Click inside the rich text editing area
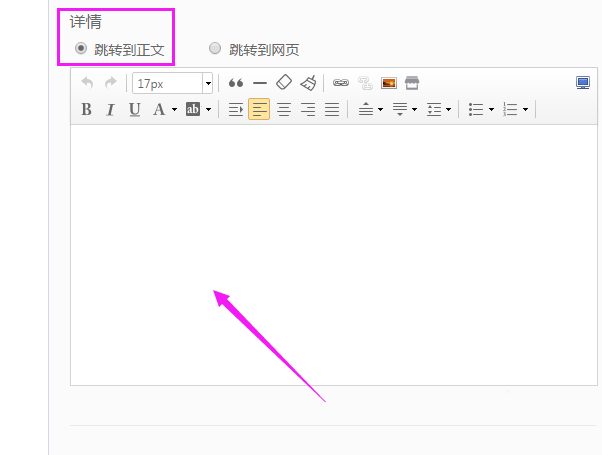The width and height of the screenshot is (602, 455). pyautogui.click(x=334, y=255)
